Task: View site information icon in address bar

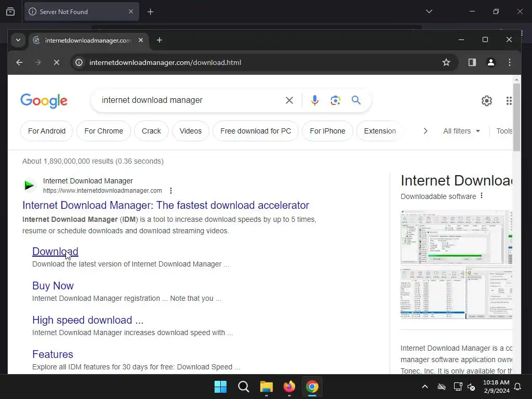Action: click(x=79, y=62)
